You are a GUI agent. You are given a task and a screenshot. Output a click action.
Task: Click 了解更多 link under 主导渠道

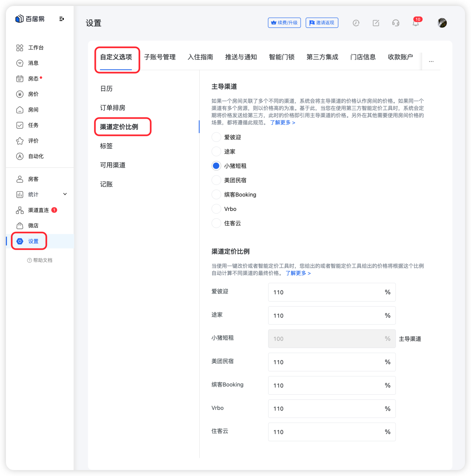coord(283,123)
